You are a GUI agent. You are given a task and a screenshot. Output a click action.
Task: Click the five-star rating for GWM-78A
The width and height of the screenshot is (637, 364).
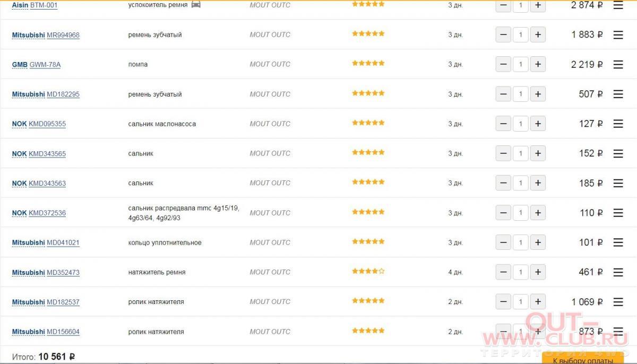(368, 63)
